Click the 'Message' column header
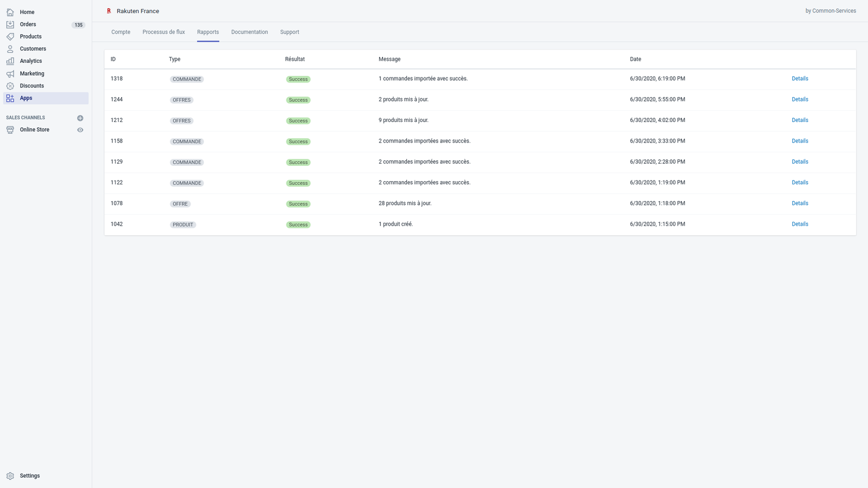The width and height of the screenshot is (868, 488). (x=390, y=59)
